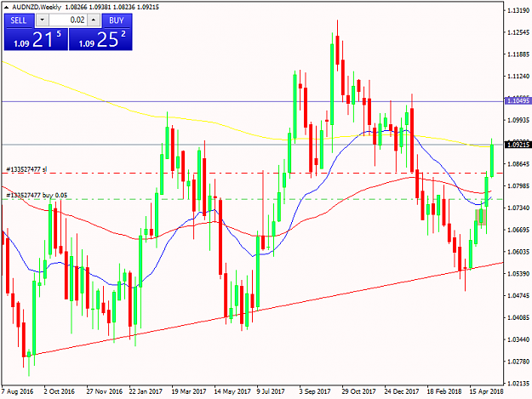Screen dimensions: 532x399
Task: Click the 1.09215 current price tag
Action: [518, 145]
